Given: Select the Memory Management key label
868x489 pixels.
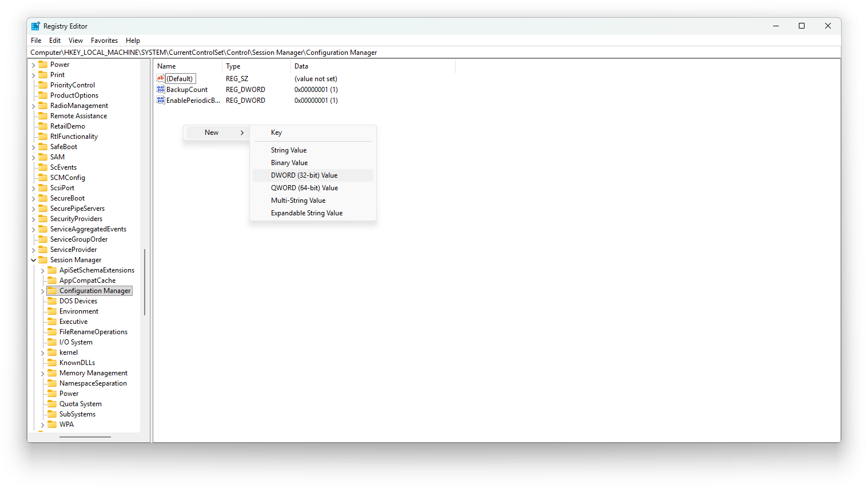Looking at the screenshot, I should (x=93, y=373).
